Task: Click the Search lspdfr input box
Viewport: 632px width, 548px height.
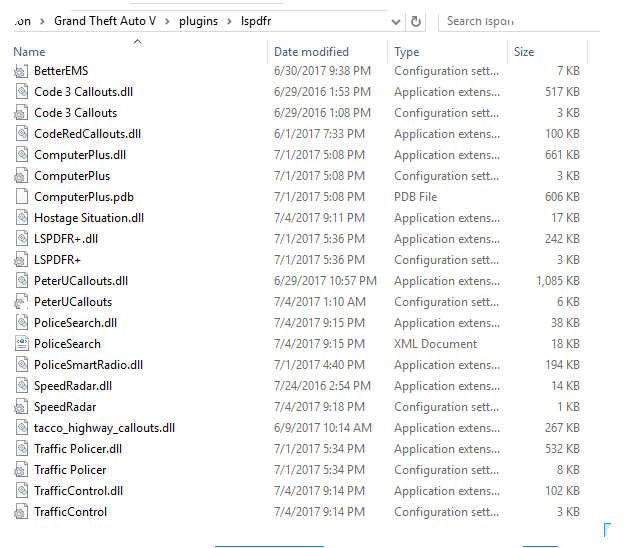Action: click(519, 21)
